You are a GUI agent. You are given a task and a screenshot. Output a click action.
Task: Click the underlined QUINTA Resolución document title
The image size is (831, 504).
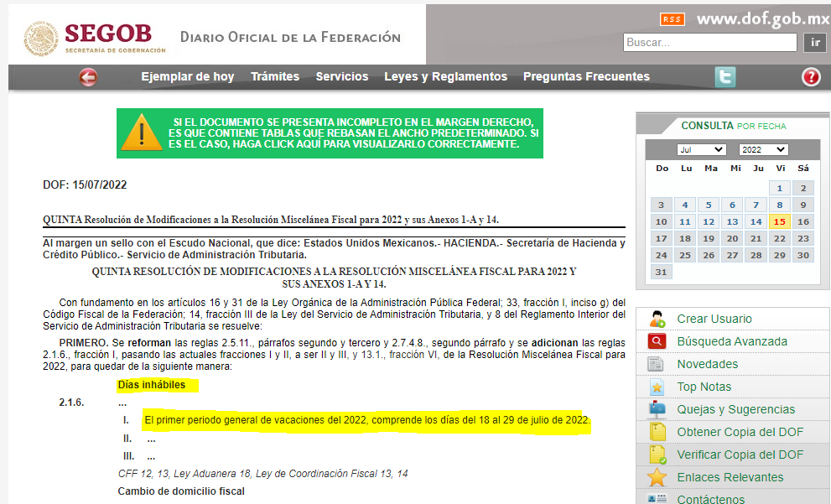(271, 220)
